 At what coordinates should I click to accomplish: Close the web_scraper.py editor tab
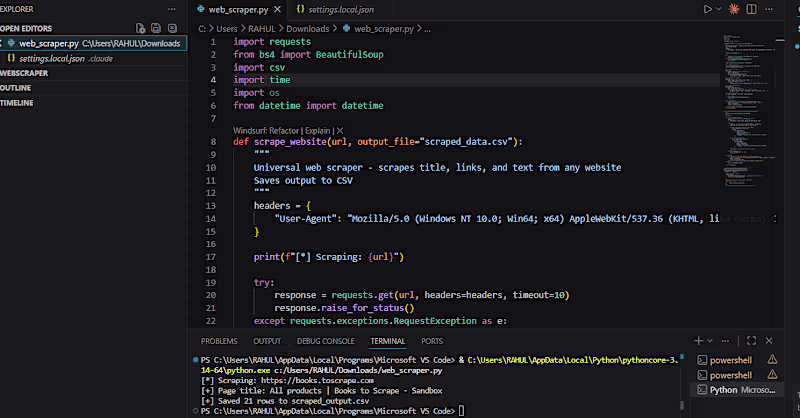click(x=277, y=9)
